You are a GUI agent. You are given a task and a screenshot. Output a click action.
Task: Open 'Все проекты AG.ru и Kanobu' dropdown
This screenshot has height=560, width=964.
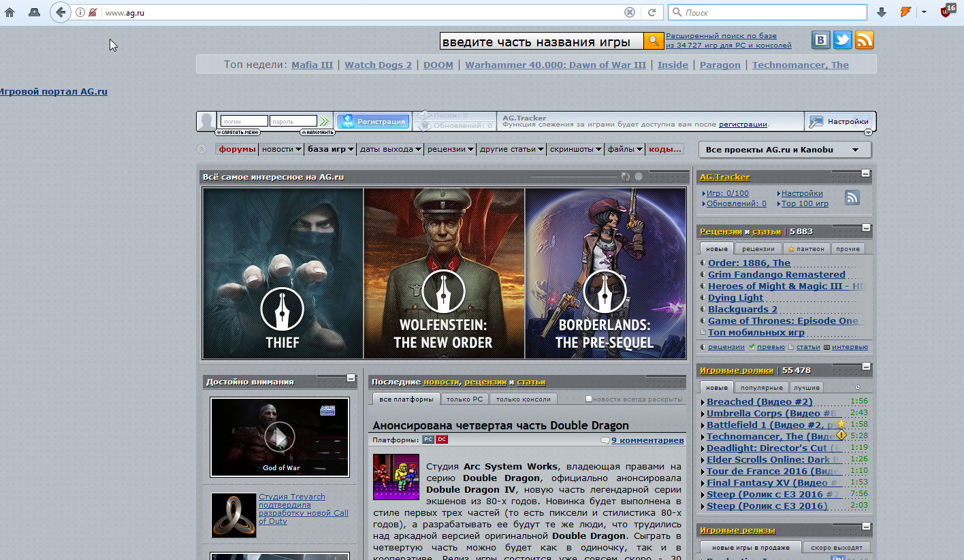[784, 150]
